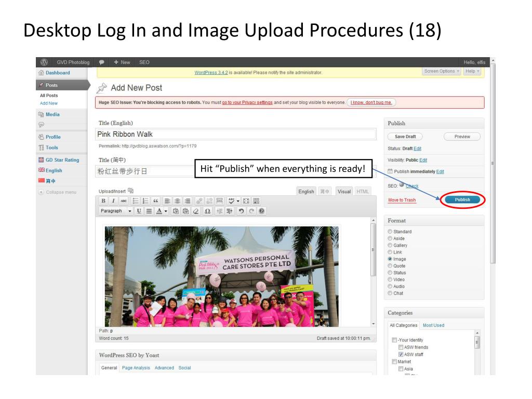Toggle bold formatting in editor toolbar
Viewport: 532px width, 399px height.
click(103, 201)
